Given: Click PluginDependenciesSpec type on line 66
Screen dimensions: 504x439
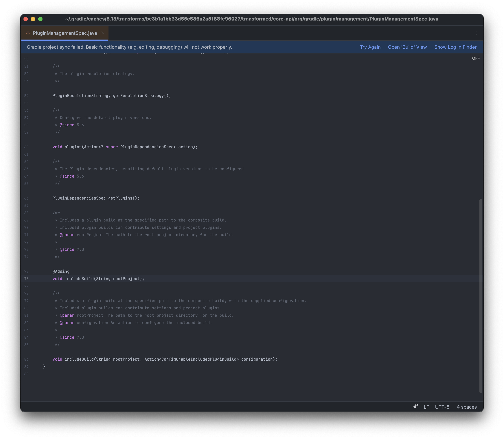Looking at the screenshot, I should point(79,198).
